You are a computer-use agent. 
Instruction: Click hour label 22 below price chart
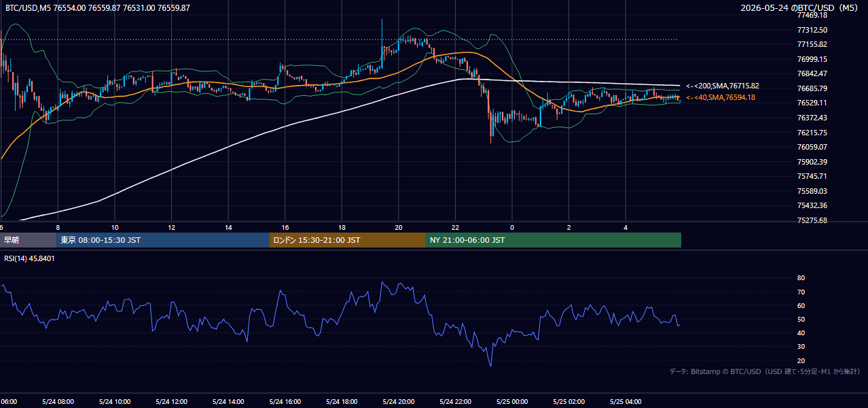point(455,227)
